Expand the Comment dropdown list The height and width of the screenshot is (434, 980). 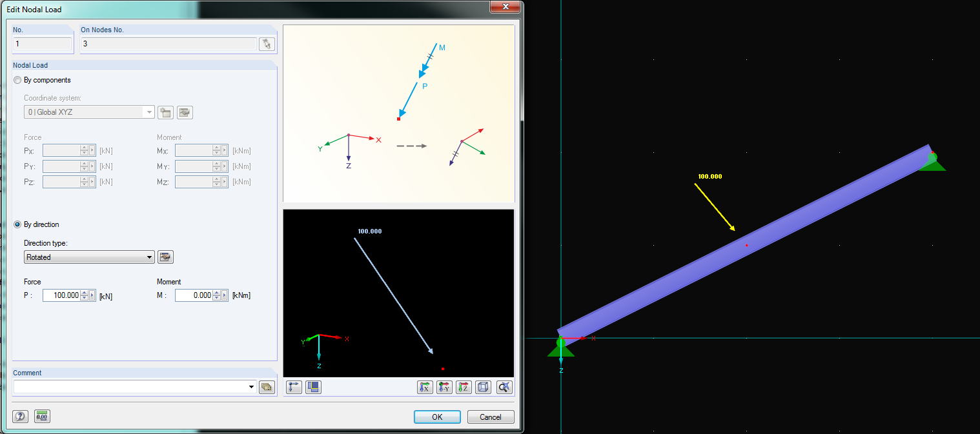252,387
